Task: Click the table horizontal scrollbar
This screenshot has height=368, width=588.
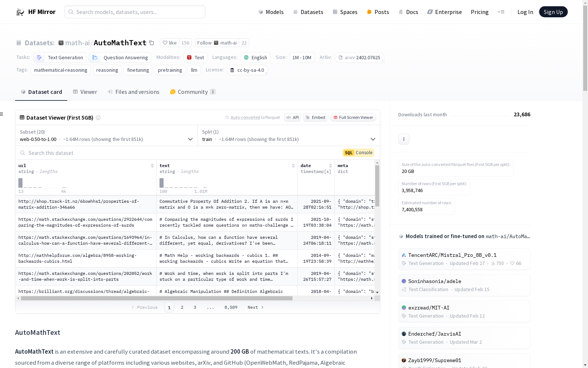Action: click(157, 298)
